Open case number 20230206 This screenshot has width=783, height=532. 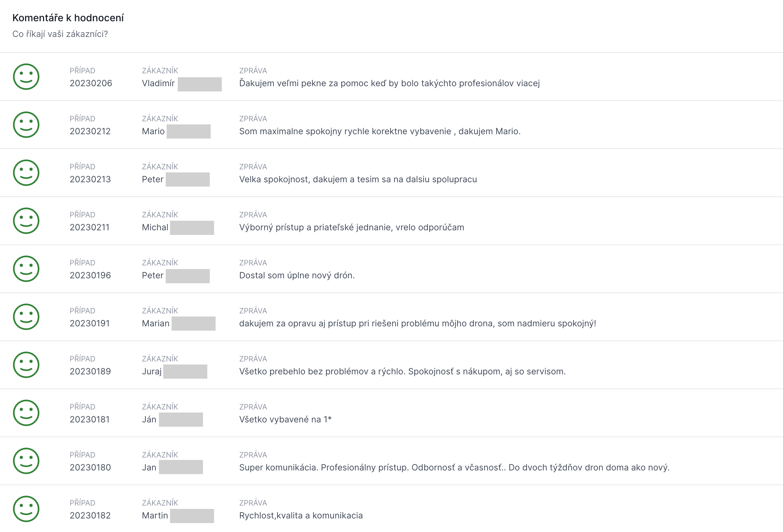coord(91,83)
